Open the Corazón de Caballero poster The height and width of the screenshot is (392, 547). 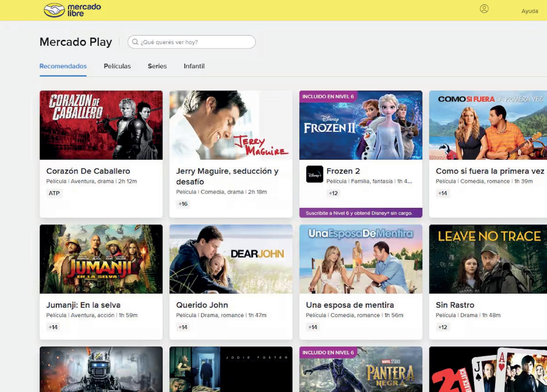click(x=101, y=125)
